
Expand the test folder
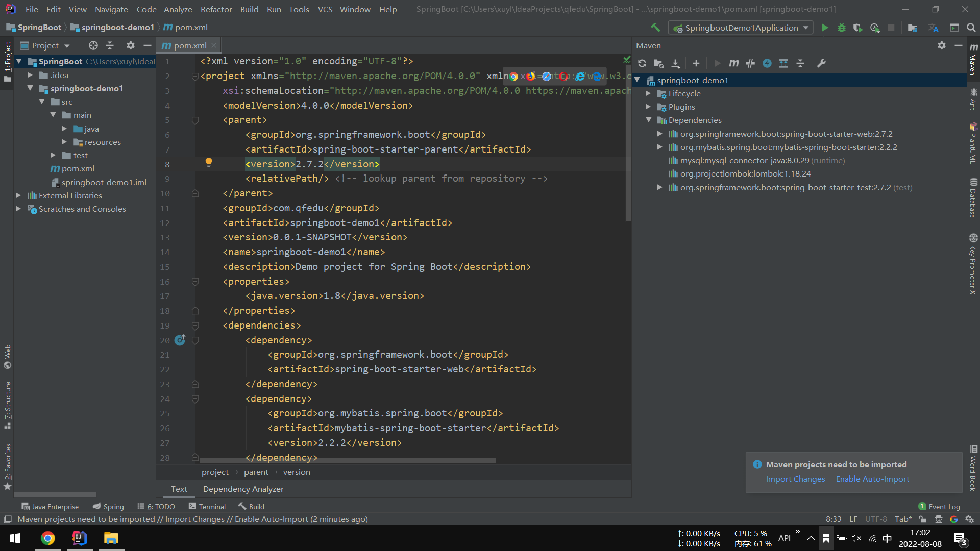pyautogui.click(x=53, y=155)
